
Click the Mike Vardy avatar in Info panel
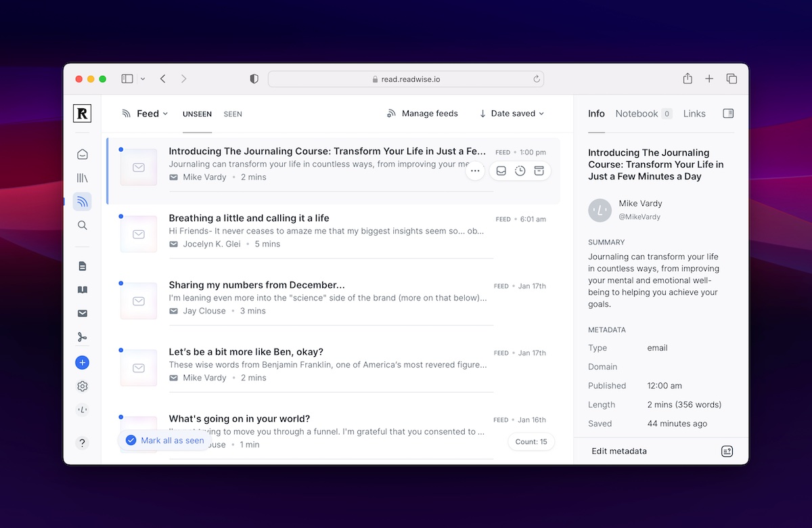[600, 210]
